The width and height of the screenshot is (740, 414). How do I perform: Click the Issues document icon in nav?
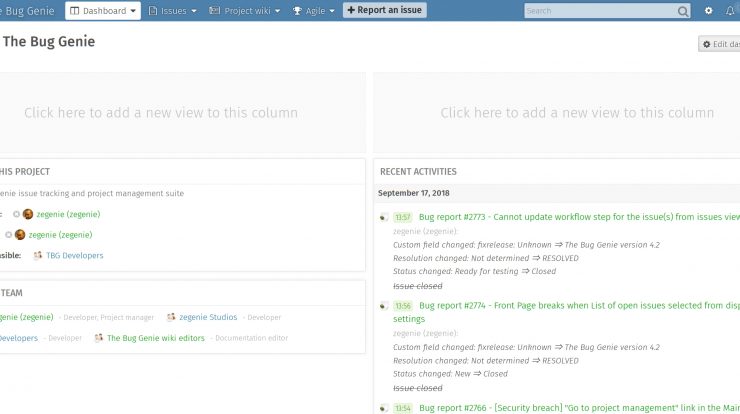point(152,10)
